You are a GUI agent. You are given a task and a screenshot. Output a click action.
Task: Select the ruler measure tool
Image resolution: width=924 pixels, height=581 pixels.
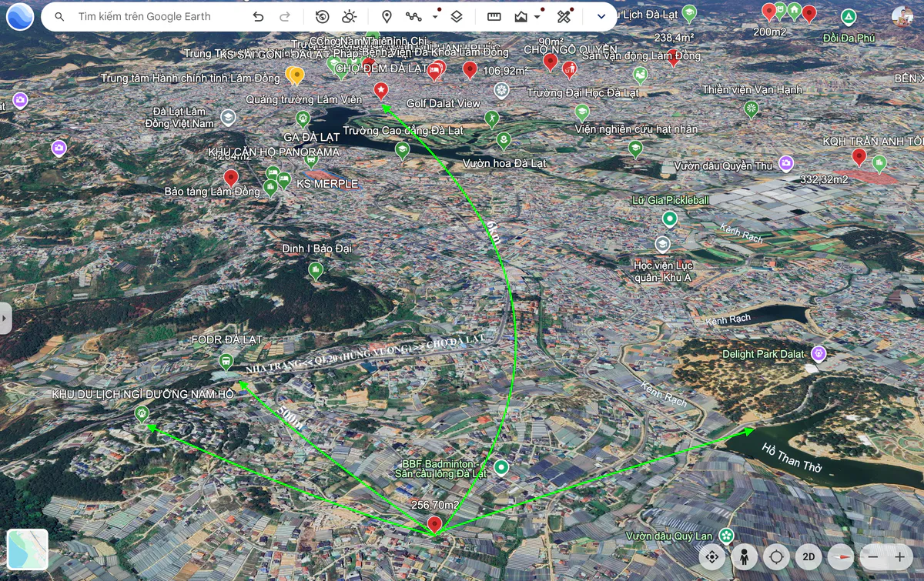494,16
